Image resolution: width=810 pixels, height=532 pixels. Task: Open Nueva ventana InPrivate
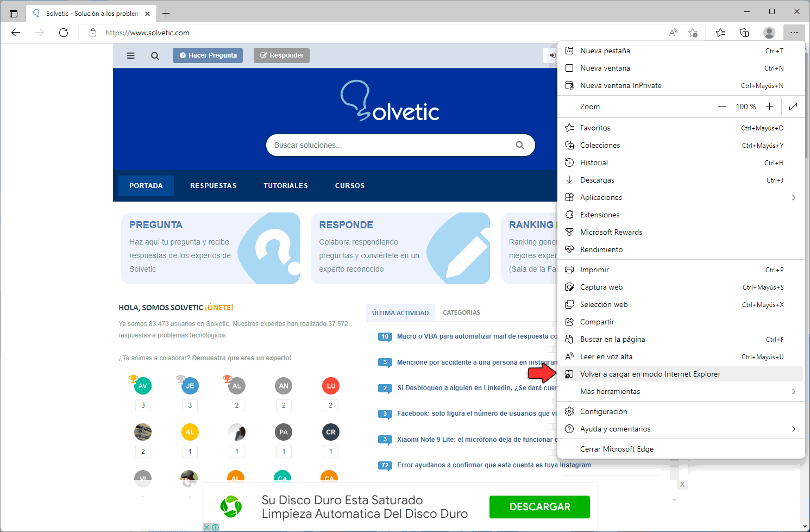pos(681,85)
